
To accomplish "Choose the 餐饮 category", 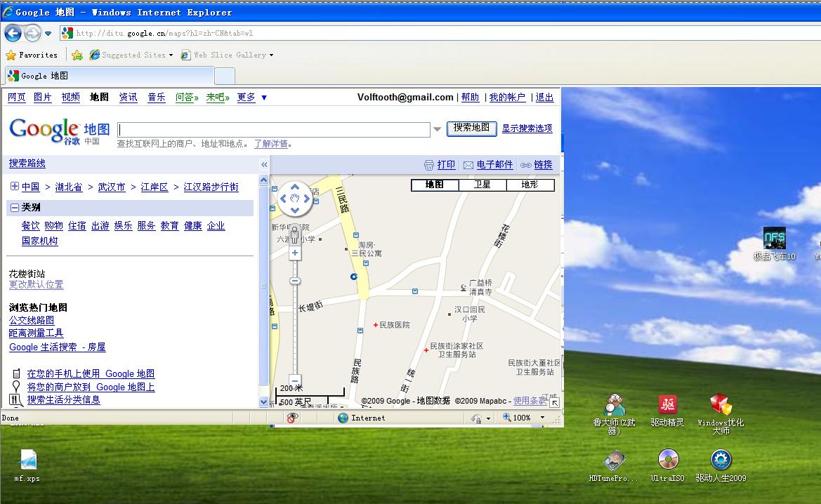I will click(x=30, y=225).
